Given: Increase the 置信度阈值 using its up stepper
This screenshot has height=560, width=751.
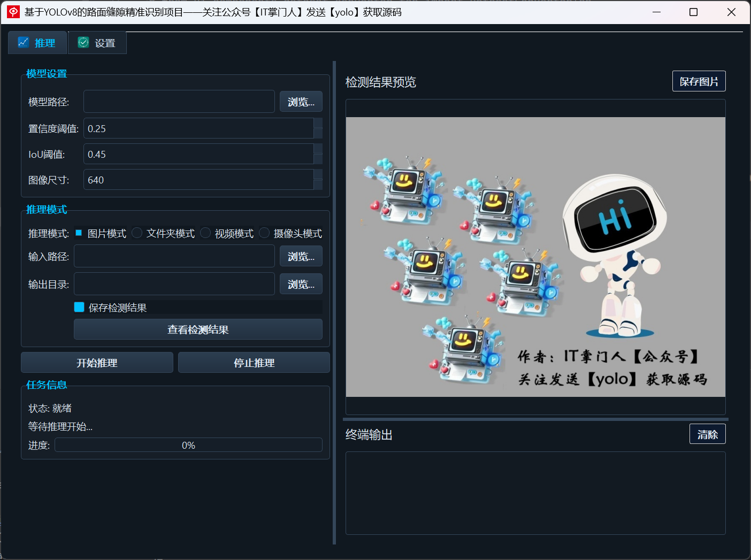Looking at the screenshot, I should point(318,124).
